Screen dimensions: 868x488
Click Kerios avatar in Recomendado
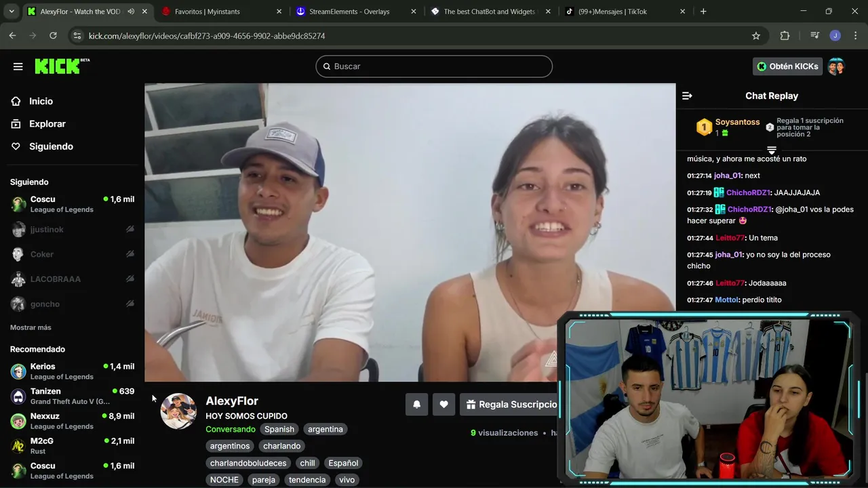tap(18, 371)
